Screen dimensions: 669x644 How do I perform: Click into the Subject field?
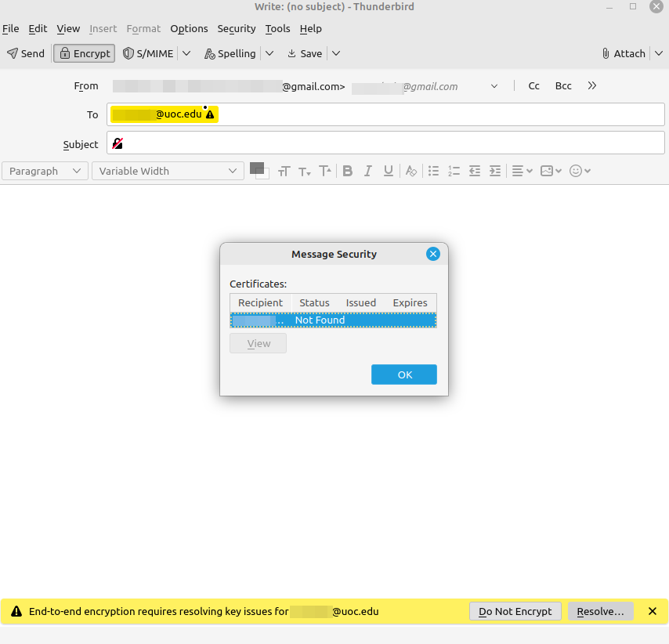pos(385,143)
